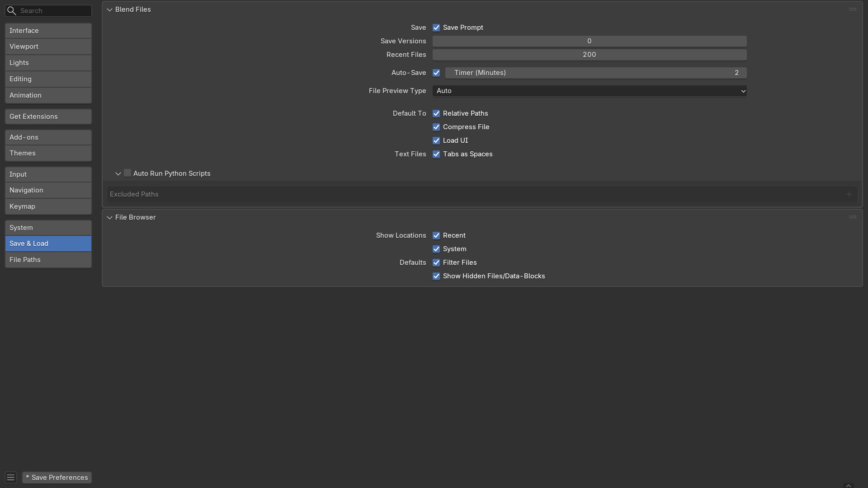
Task: Switch to Viewport preferences
Action: pyautogui.click(x=48, y=47)
